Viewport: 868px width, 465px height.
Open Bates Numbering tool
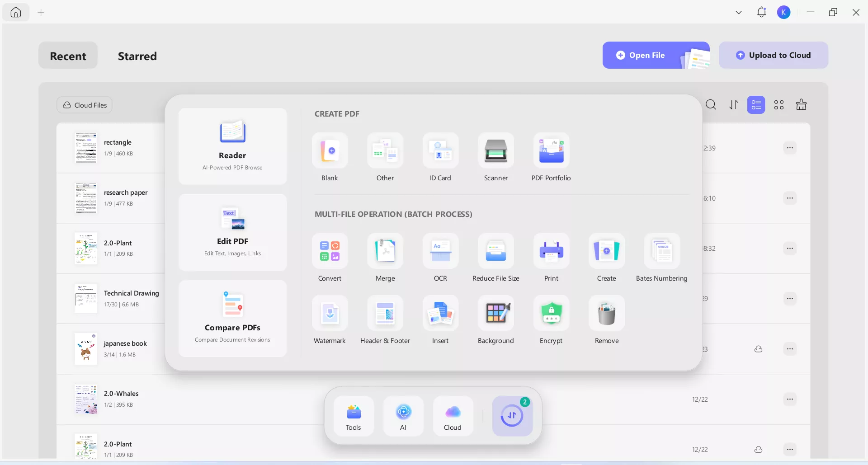coord(662,251)
